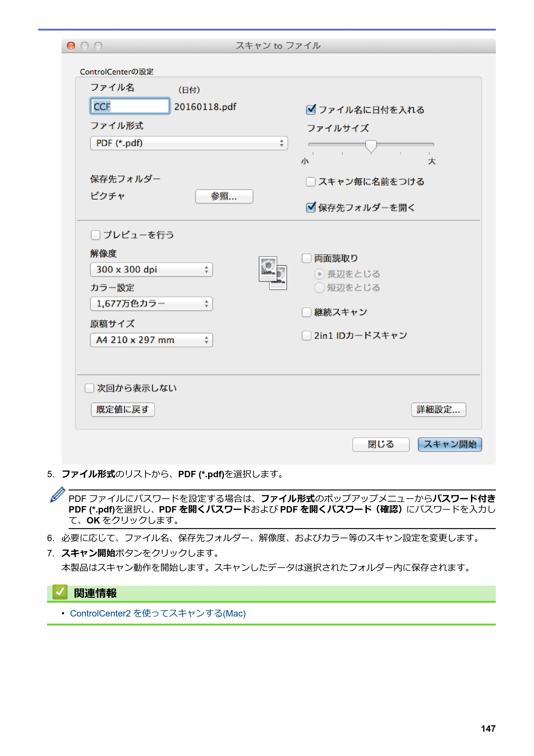Open ControlCenter2 を使ってスキャンする(Mac) link
534x756 pixels.
(158, 613)
